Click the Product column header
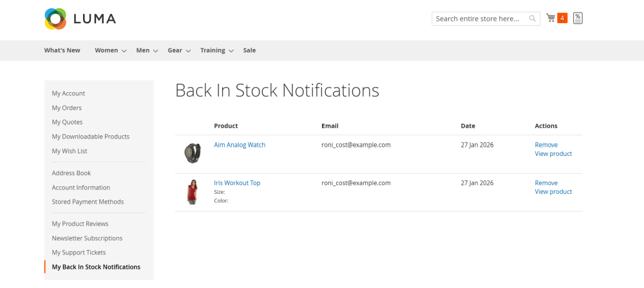This screenshot has width=644, height=288. pos(226,126)
